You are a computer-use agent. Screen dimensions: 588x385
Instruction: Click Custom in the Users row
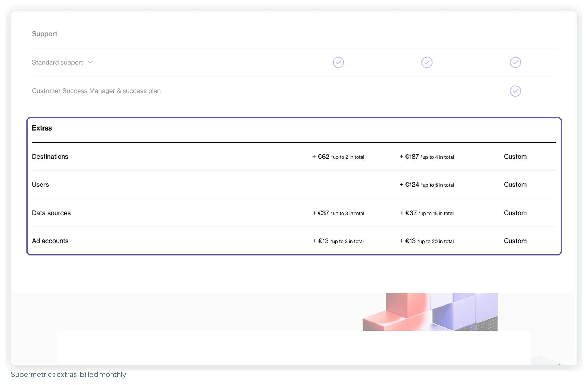515,185
